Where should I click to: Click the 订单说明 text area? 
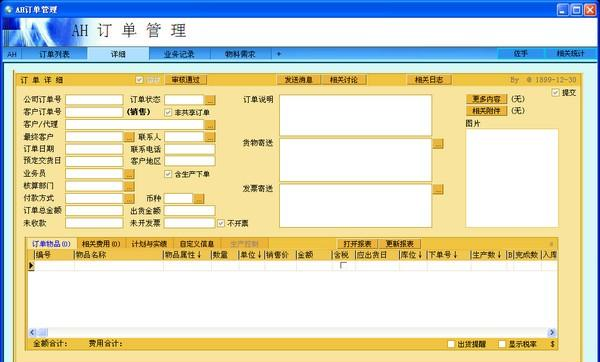point(355,115)
